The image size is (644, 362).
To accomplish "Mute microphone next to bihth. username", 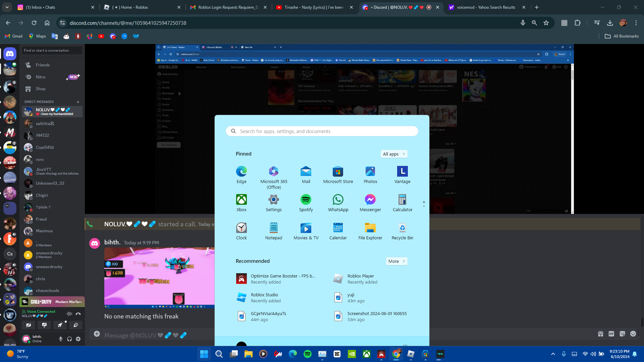I will coord(61,339).
